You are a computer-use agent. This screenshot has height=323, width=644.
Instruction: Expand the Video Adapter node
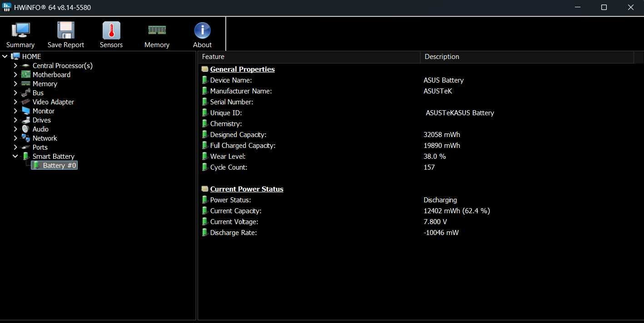pyautogui.click(x=15, y=102)
